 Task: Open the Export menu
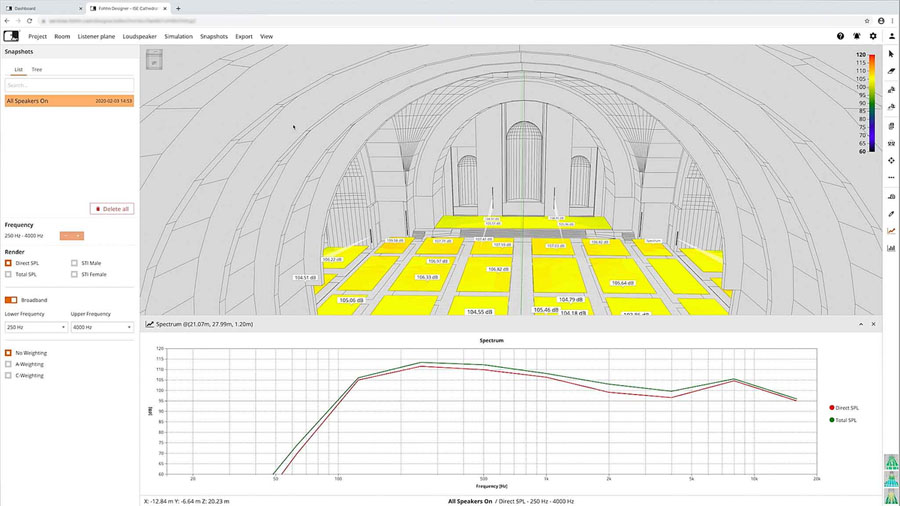coord(244,36)
